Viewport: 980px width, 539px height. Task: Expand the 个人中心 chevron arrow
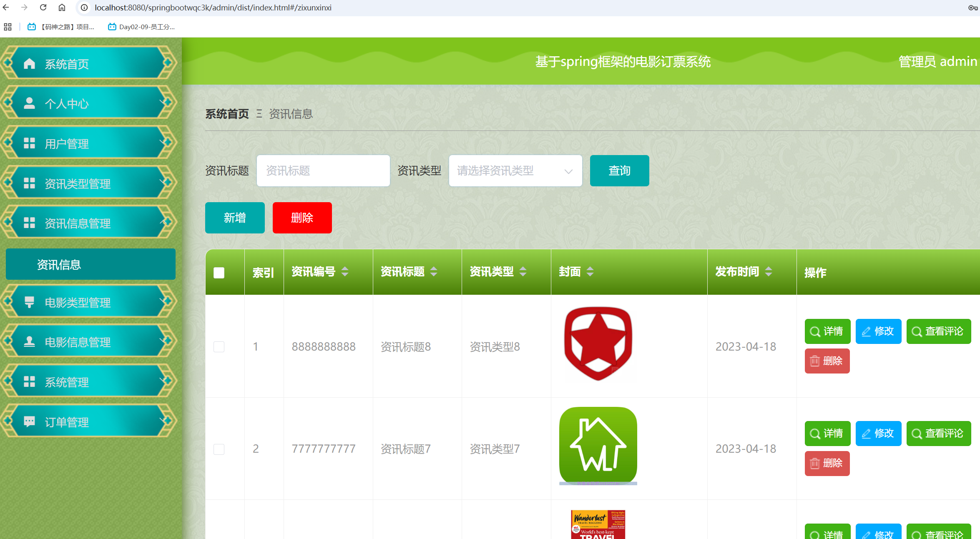[164, 102]
